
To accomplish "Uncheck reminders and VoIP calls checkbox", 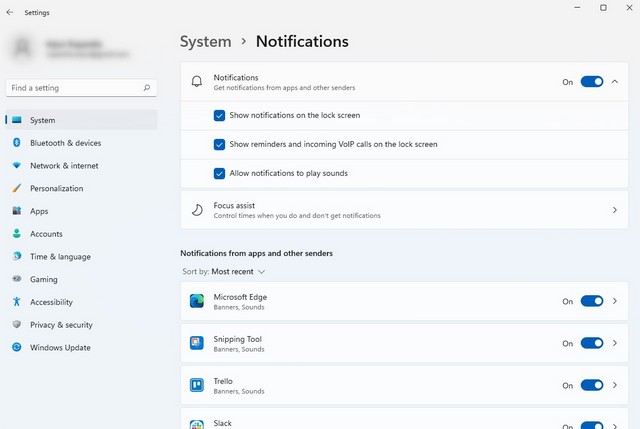I will (x=219, y=144).
